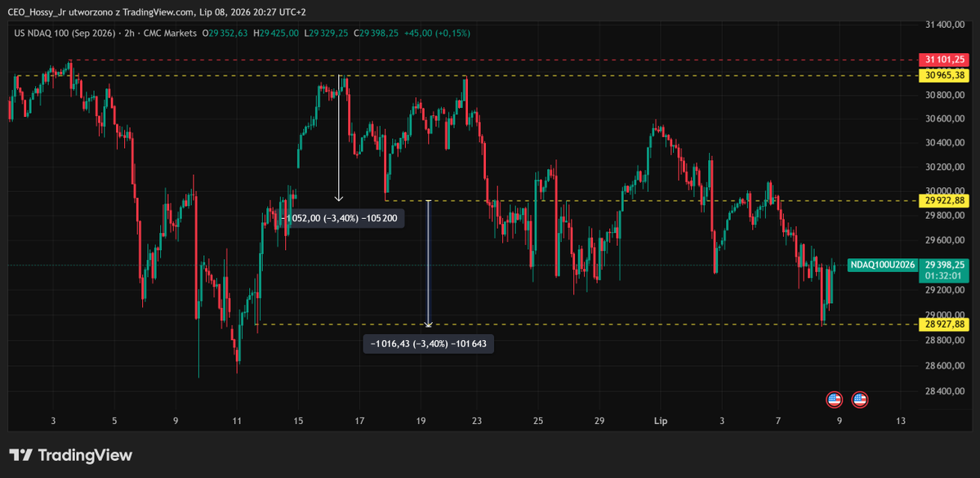Click the 31 400,00 price axis tick

point(947,25)
